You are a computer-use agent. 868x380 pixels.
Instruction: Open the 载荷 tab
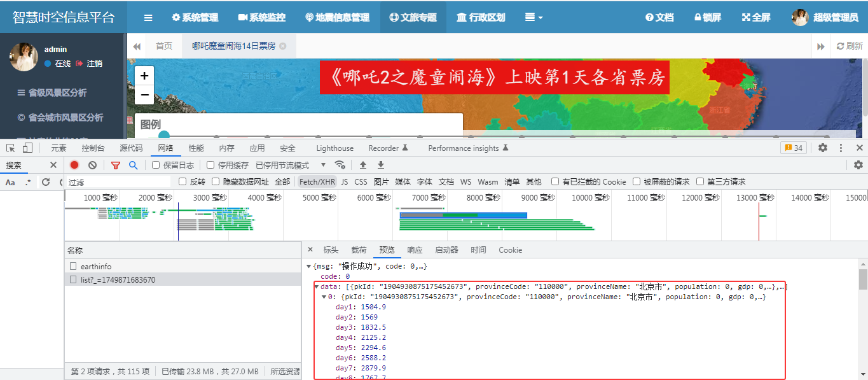(359, 250)
